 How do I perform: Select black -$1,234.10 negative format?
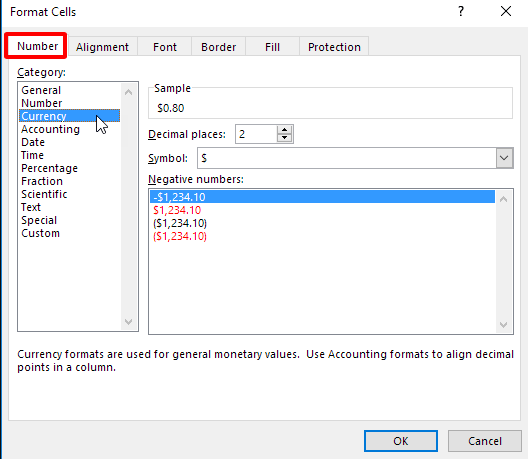322,197
